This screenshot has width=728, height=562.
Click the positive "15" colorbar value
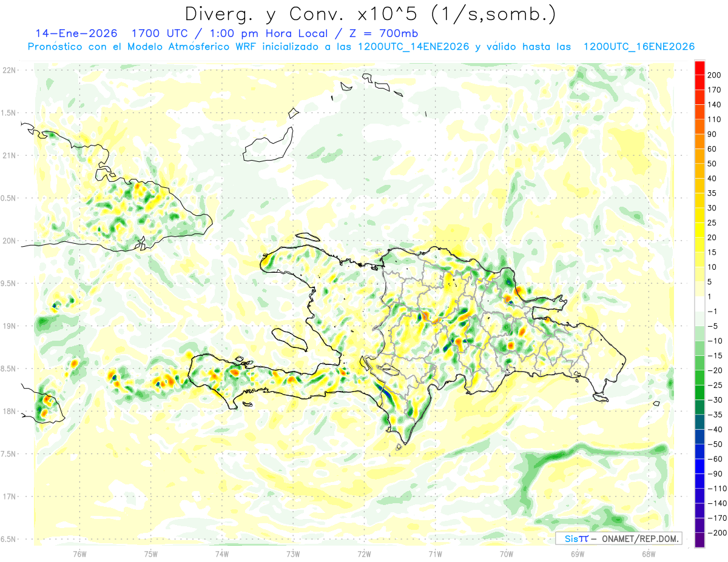[x=712, y=252]
